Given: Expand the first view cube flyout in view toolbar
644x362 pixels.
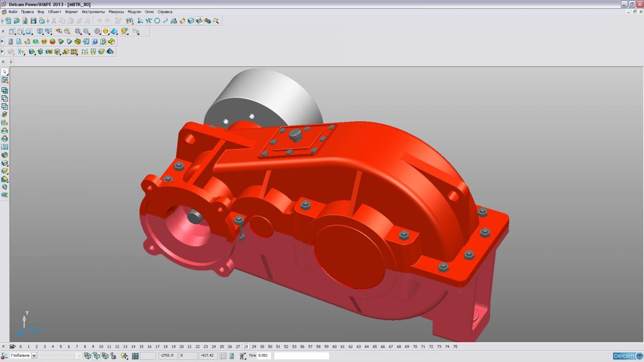Looking at the screenshot, I should pyautogui.click(x=12, y=31).
